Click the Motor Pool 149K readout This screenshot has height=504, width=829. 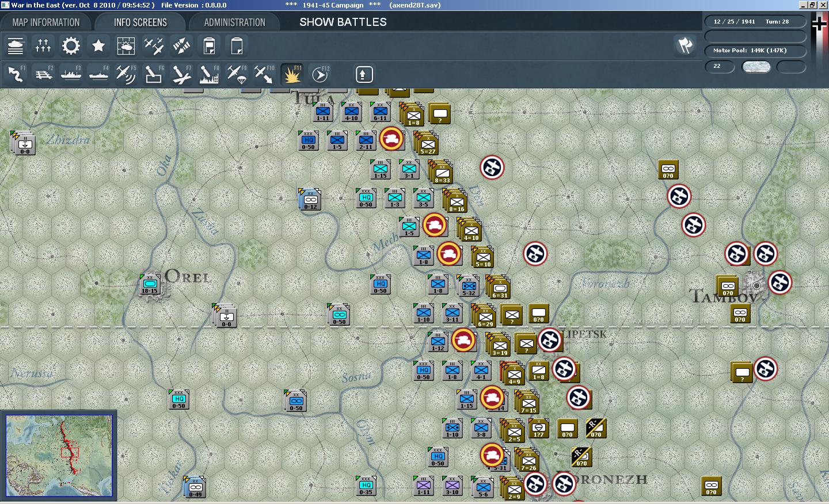[755, 51]
